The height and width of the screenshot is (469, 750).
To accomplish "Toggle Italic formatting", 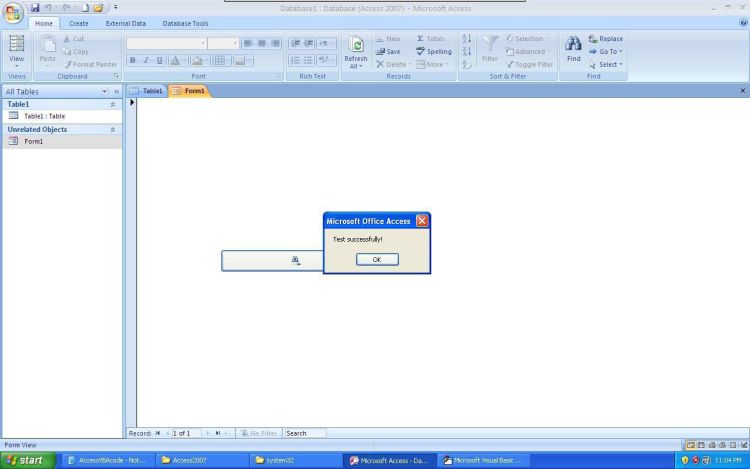I will click(x=146, y=60).
